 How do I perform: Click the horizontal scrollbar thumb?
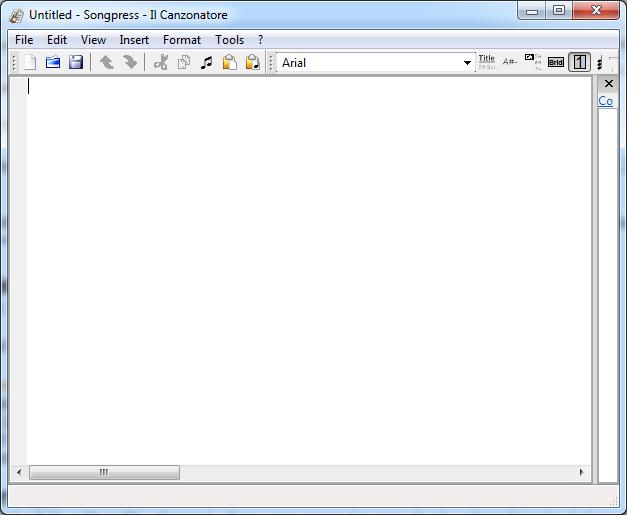click(104, 472)
